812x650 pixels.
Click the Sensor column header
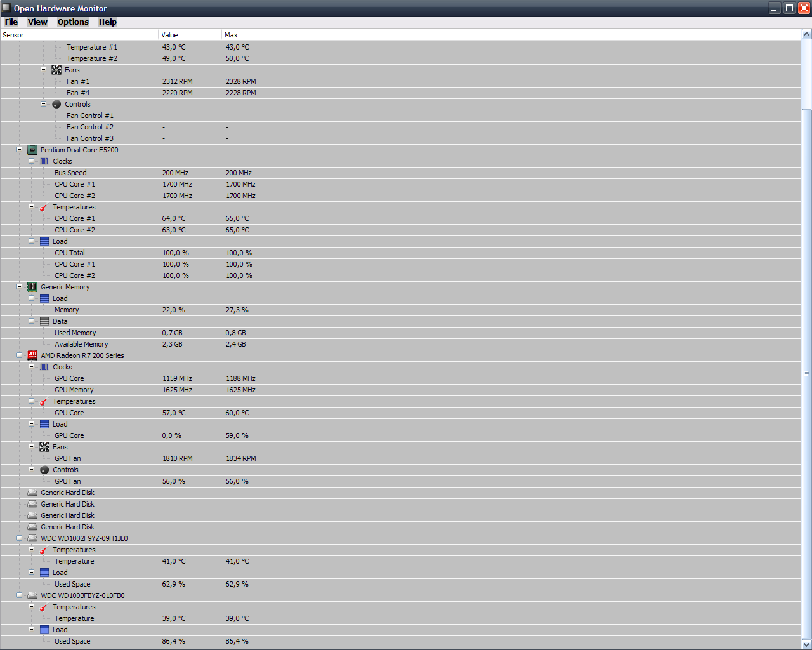(x=79, y=35)
